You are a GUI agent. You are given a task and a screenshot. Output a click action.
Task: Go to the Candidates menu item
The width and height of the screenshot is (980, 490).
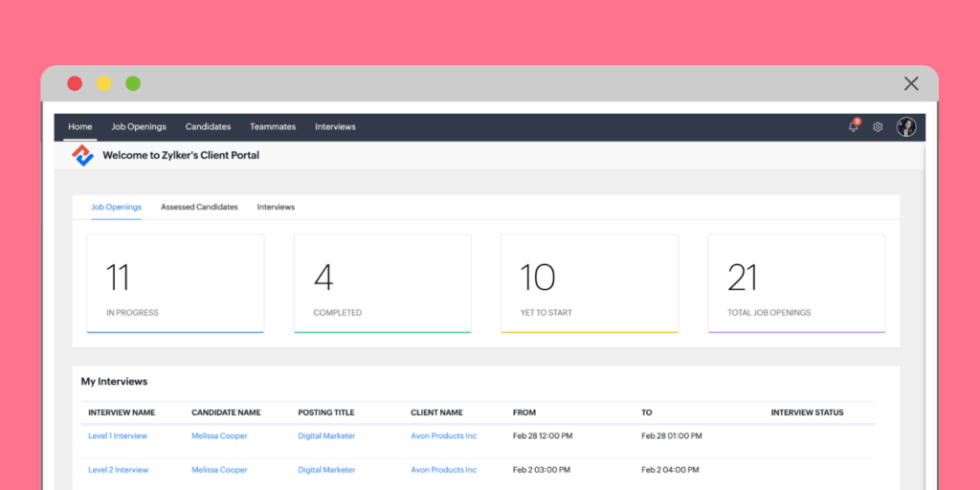point(208,126)
